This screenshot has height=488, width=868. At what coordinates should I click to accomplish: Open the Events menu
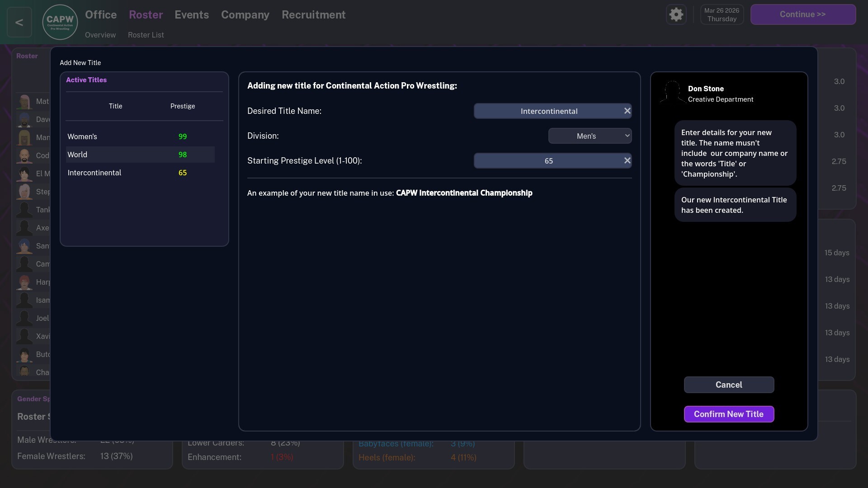tap(192, 14)
